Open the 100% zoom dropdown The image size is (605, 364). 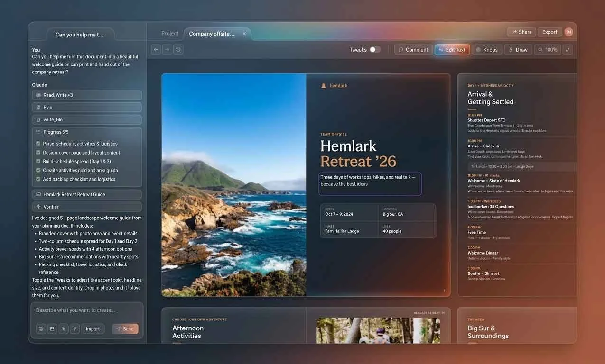point(548,50)
